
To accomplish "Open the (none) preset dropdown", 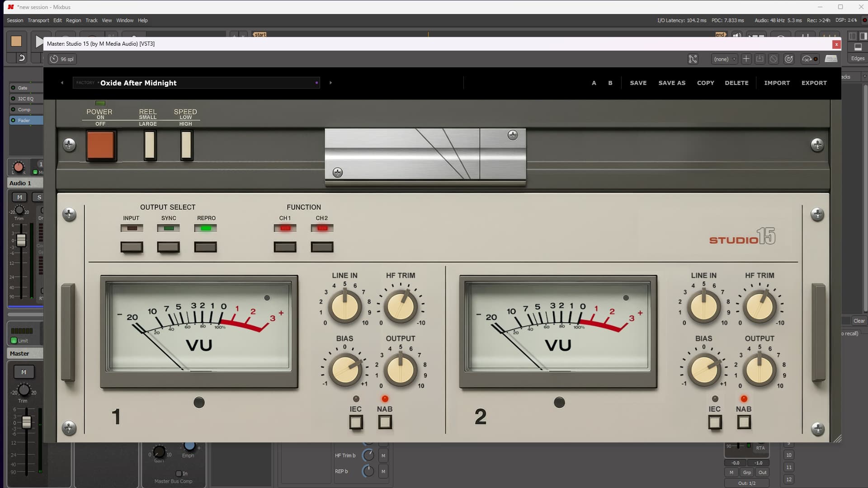I will tap(724, 59).
